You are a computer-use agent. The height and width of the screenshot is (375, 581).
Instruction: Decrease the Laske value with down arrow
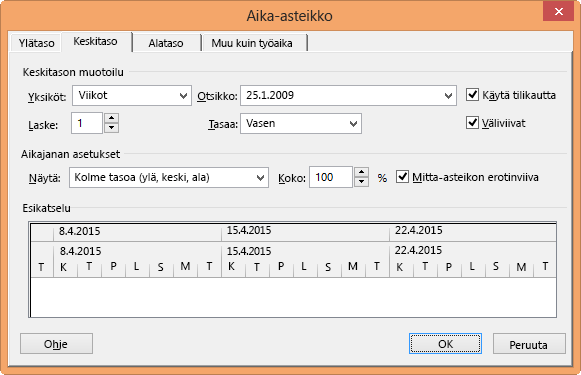112,128
